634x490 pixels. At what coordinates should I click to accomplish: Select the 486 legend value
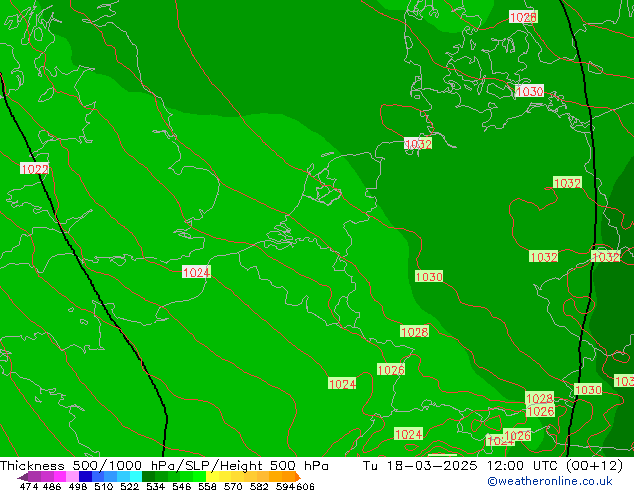[x=52, y=486]
